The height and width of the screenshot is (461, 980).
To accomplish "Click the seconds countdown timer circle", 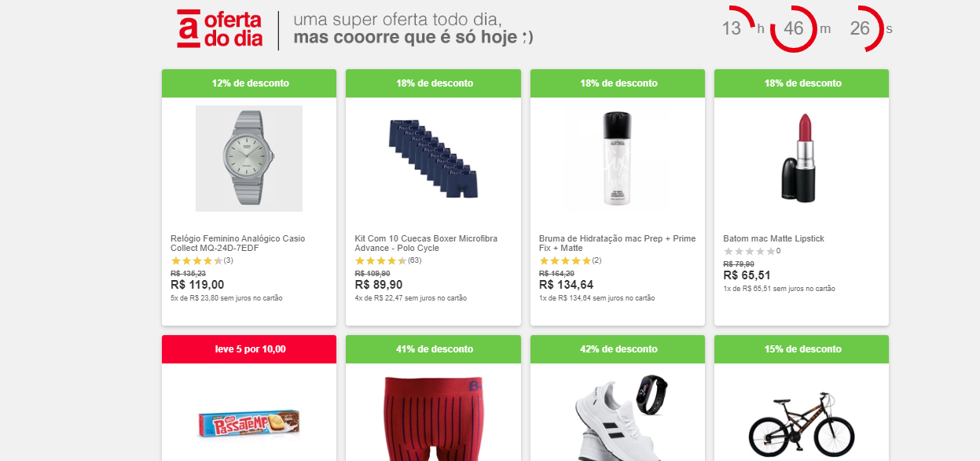I will click(x=860, y=29).
